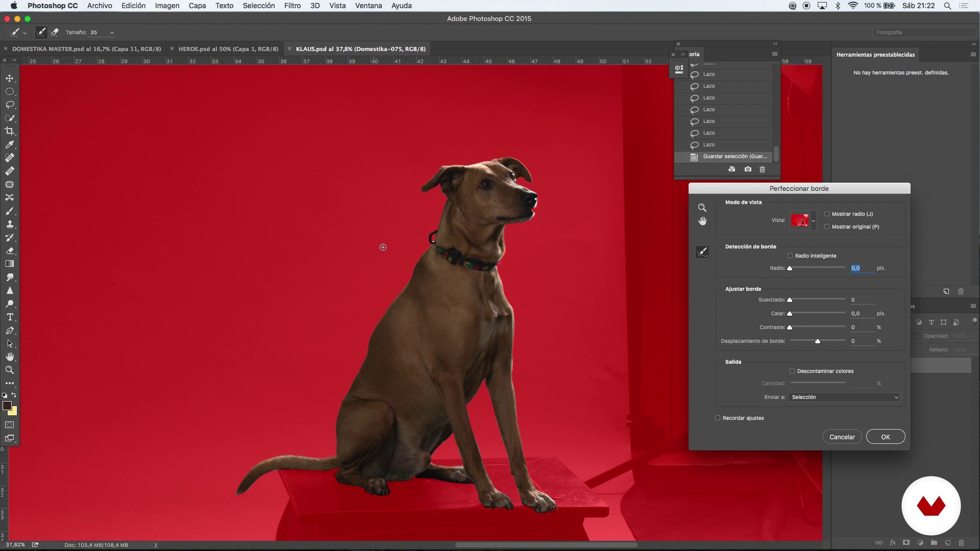Select the Lasso tool in toolbar
Image resolution: width=980 pixels, height=551 pixels.
tap(10, 105)
